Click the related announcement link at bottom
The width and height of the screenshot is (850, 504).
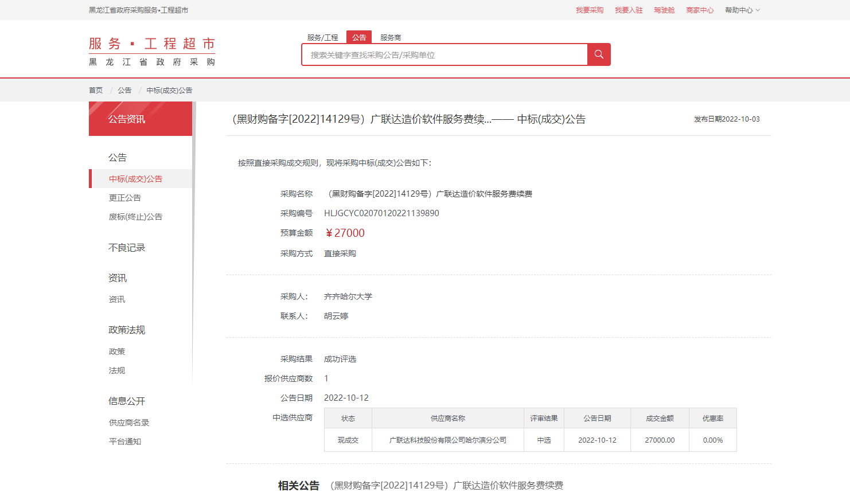447,486
